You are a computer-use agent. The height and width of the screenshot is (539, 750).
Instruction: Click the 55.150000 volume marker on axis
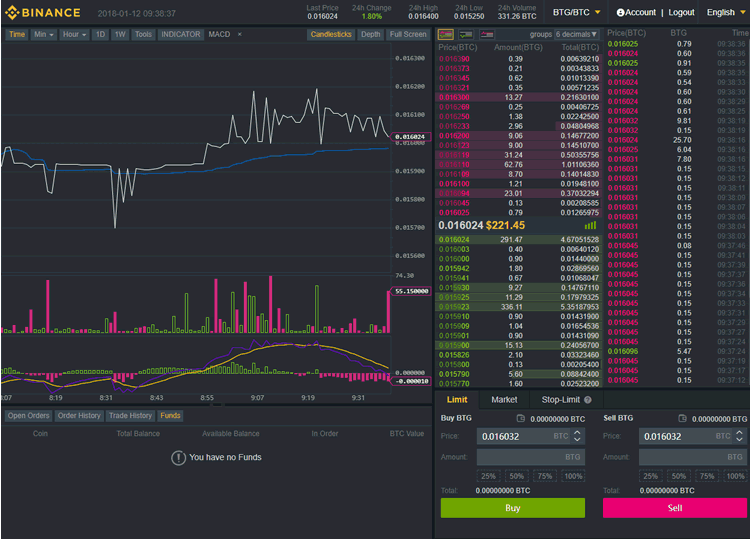(411, 291)
